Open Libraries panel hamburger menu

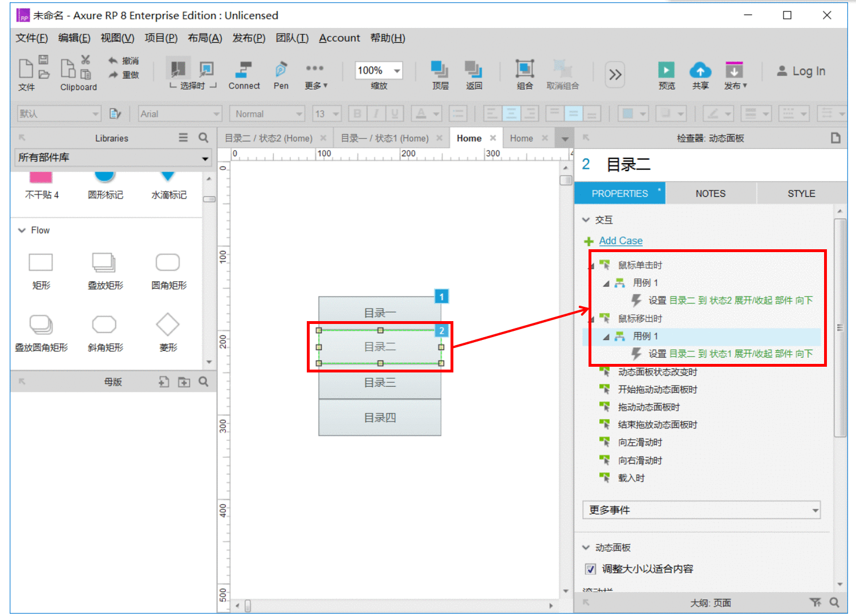tap(183, 137)
